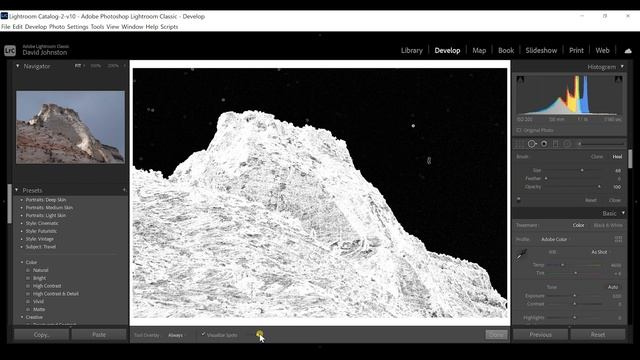Collapse the Navigator panel
The width and height of the screenshot is (640, 360).
(18, 66)
